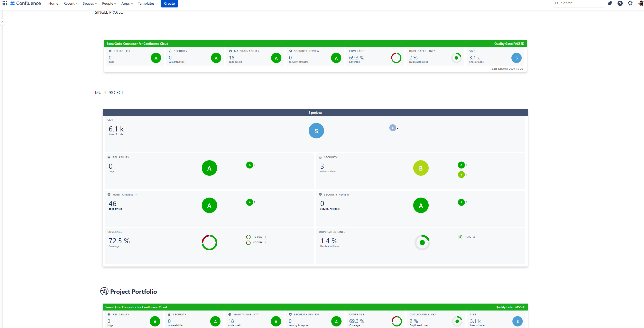This screenshot has width=644, height=328.
Task: Open the settings gear icon
Action: (630, 3)
